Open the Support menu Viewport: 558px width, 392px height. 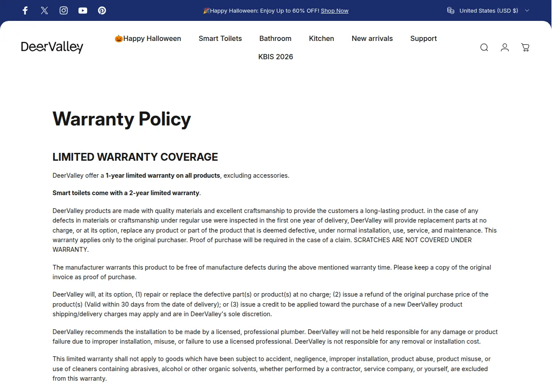(x=423, y=38)
